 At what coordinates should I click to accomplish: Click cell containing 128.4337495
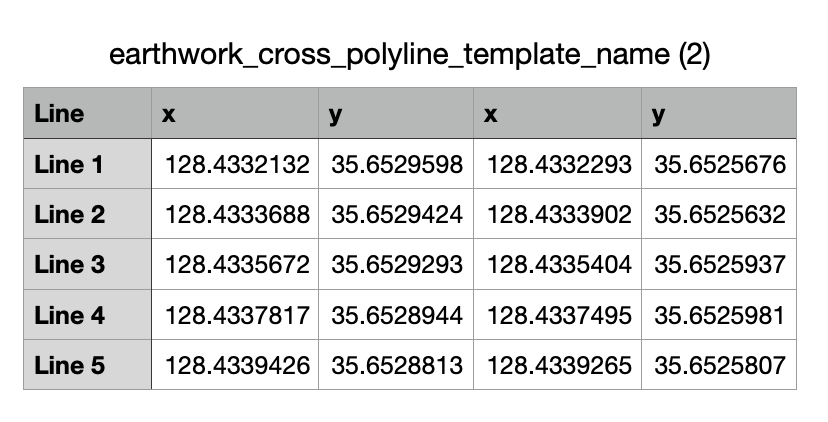pos(559,315)
